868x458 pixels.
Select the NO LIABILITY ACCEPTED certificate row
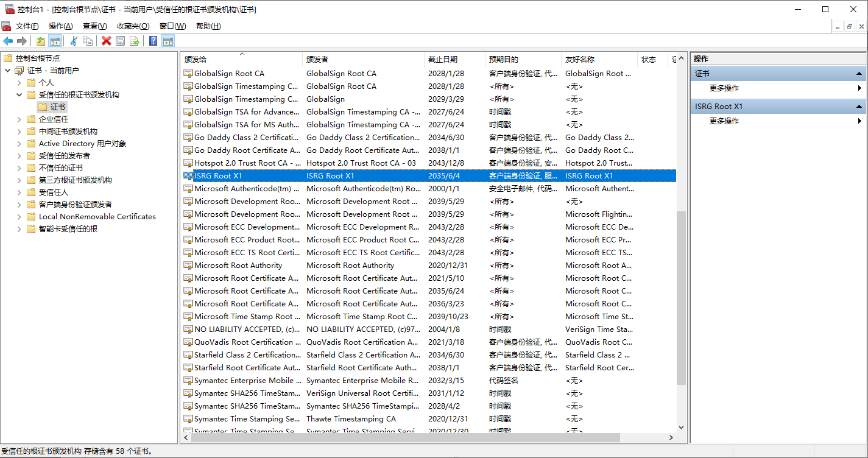tap(429, 329)
